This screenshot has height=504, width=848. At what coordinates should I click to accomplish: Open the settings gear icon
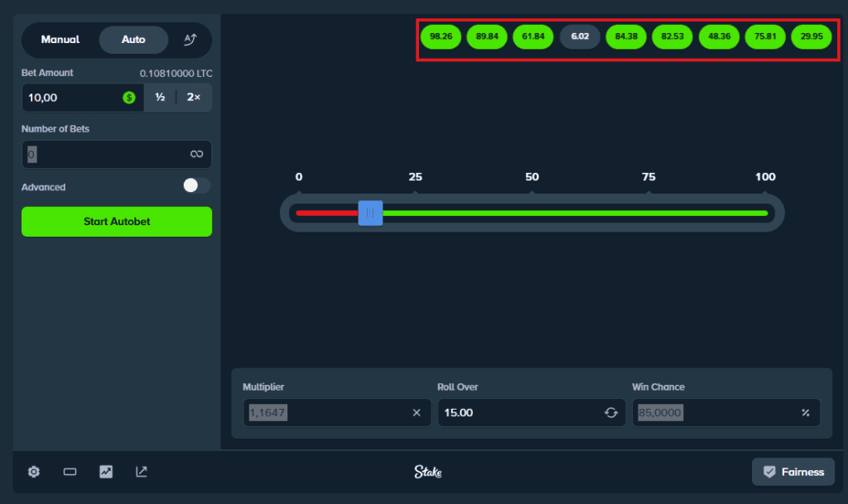[x=34, y=472]
